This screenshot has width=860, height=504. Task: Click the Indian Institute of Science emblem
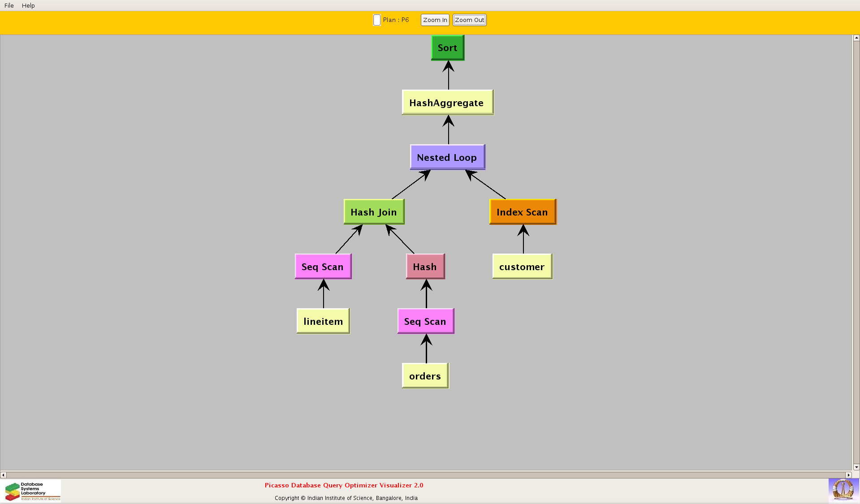843,490
